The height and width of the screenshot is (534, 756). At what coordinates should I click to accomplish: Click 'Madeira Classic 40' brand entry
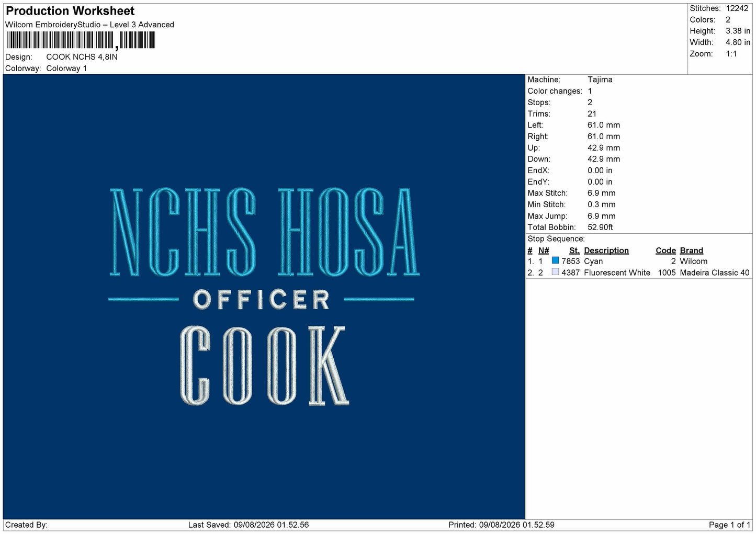coord(715,272)
